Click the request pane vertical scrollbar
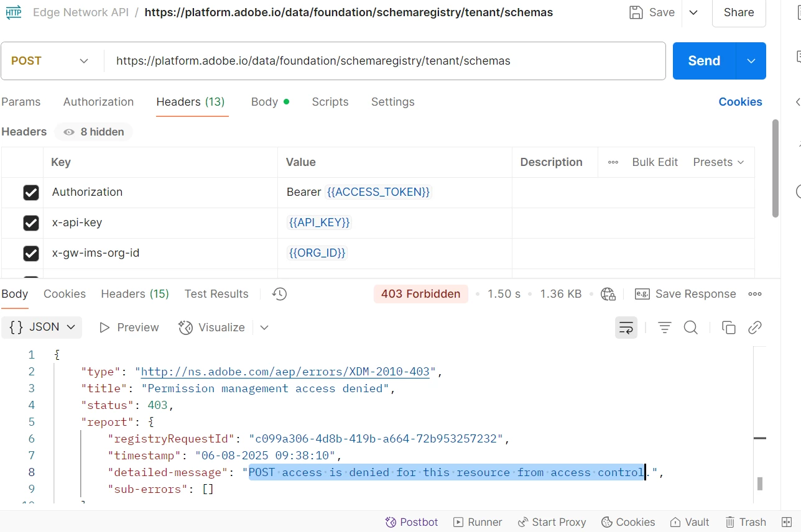The image size is (801, 532). pos(776,168)
